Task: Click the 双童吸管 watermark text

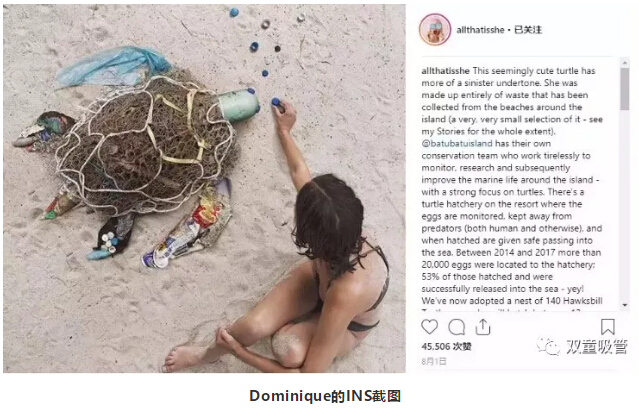Action: click(x=597, y=346)
